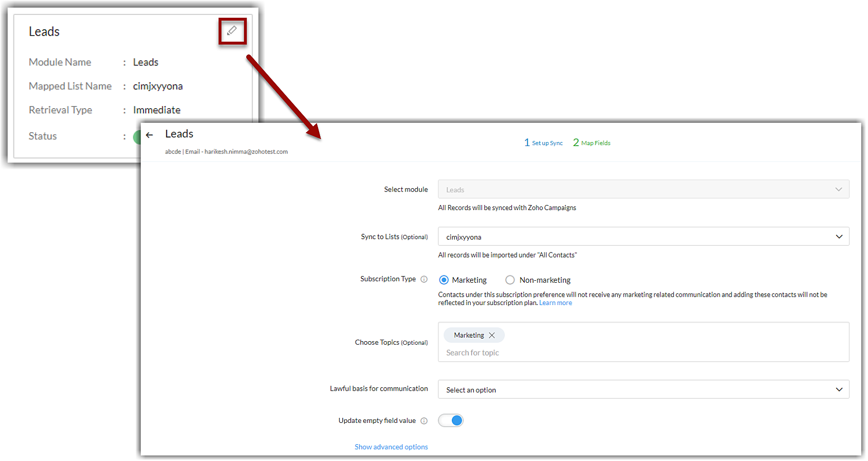Select the Marketing radio button
This screenshot has width=868, height=461.
pyautogui.click(x=444, y=280)
